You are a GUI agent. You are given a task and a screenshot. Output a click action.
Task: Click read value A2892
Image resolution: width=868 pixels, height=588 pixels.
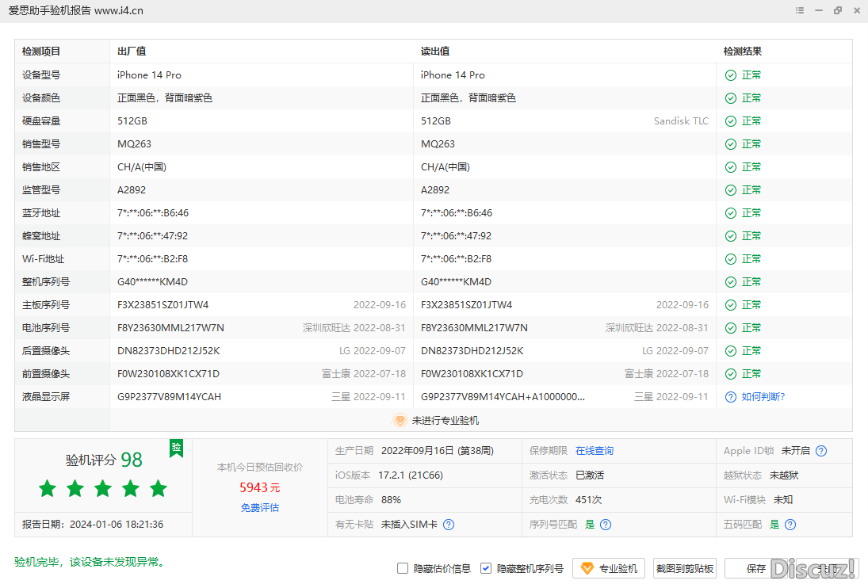pos(435,189)
